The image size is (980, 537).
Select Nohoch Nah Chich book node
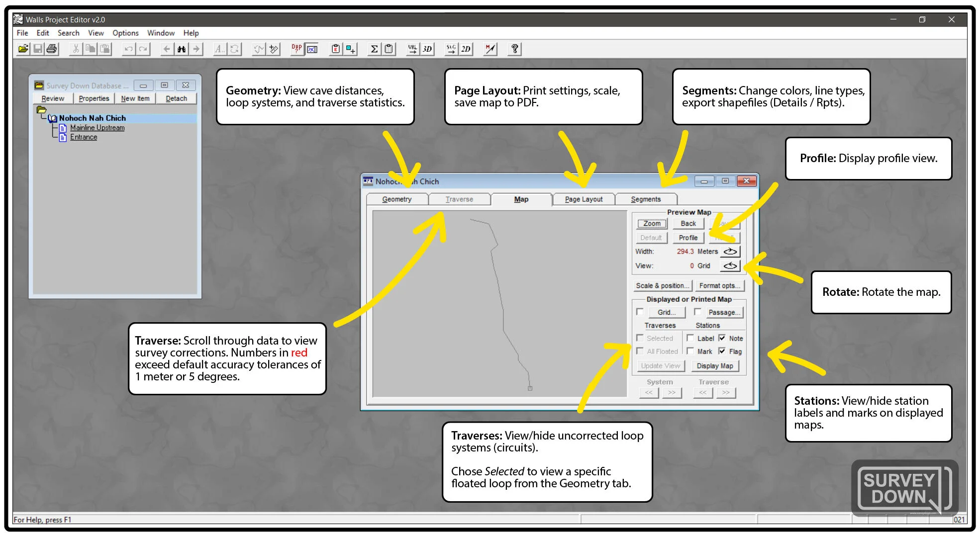pos(92,118)
